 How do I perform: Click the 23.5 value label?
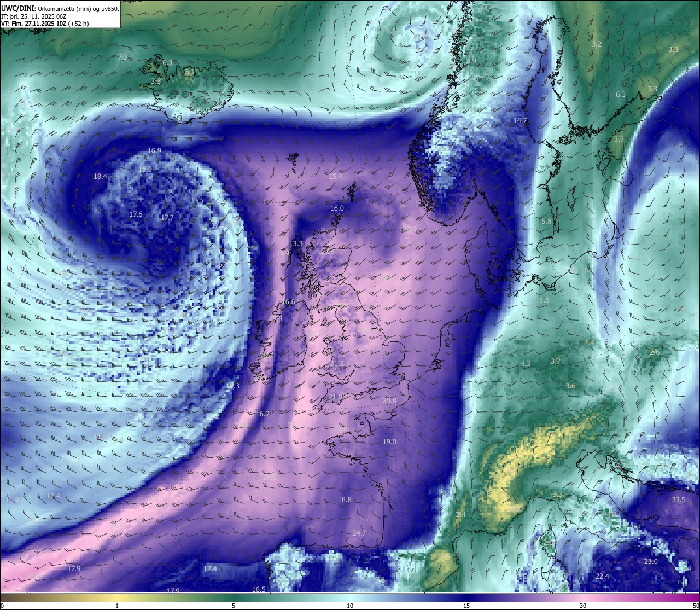(x=679, y=499)
